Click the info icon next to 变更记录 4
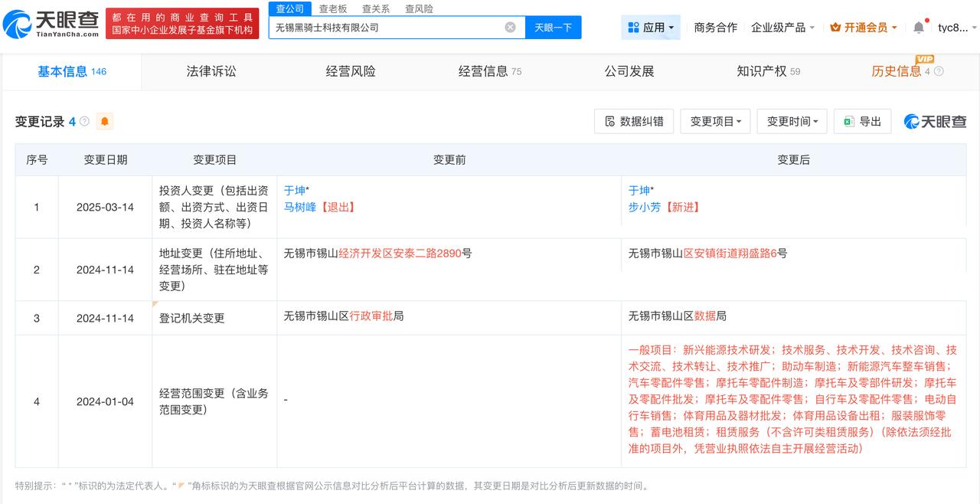980x504 pixels. (x=84, y=121)
